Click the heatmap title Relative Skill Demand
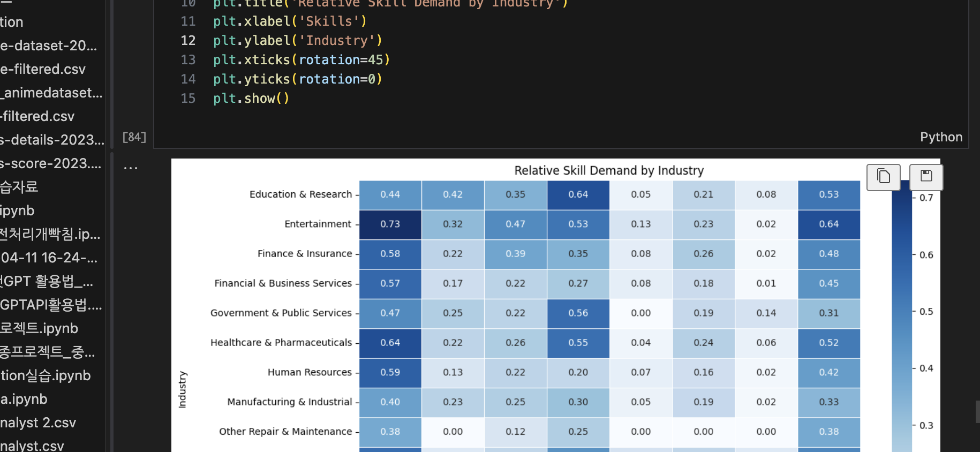The width and height of the screenshot is (980, 452). point(609,170)
